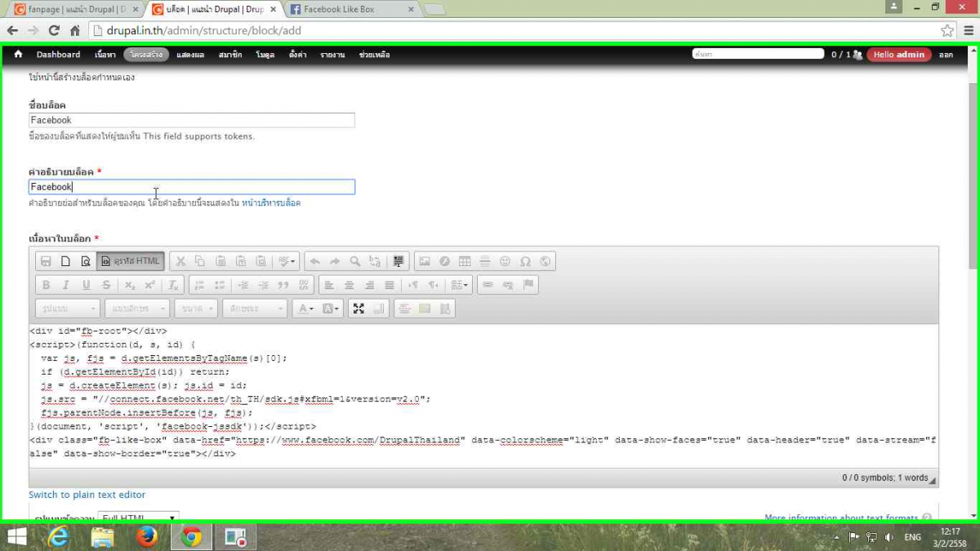Open the smiley emoticon picker
The height and width of the screenshot is (551, 980).
click(x=506, y=261)
